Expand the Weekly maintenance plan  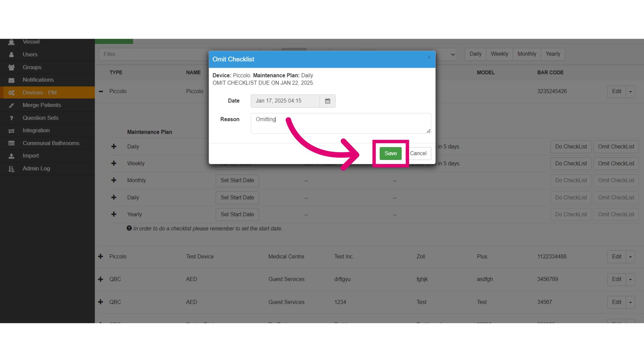pos(114,163)
